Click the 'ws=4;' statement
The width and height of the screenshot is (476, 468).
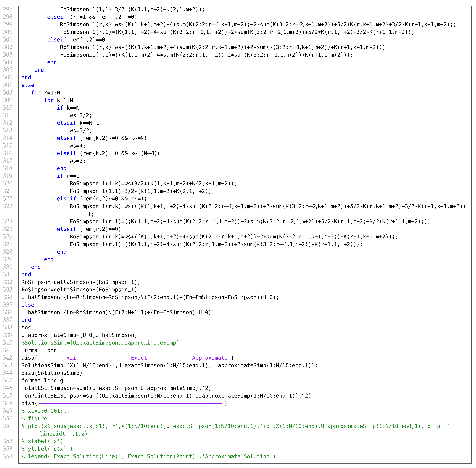tap(77, 146)
